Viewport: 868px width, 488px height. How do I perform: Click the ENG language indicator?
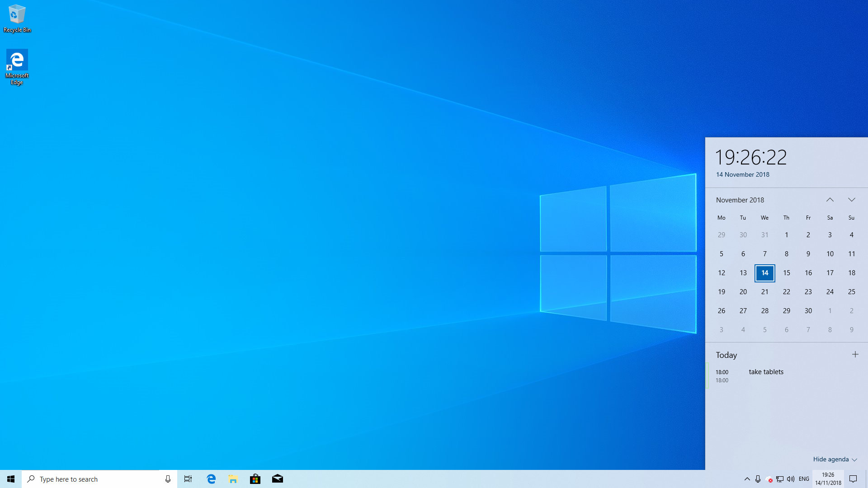804,479
